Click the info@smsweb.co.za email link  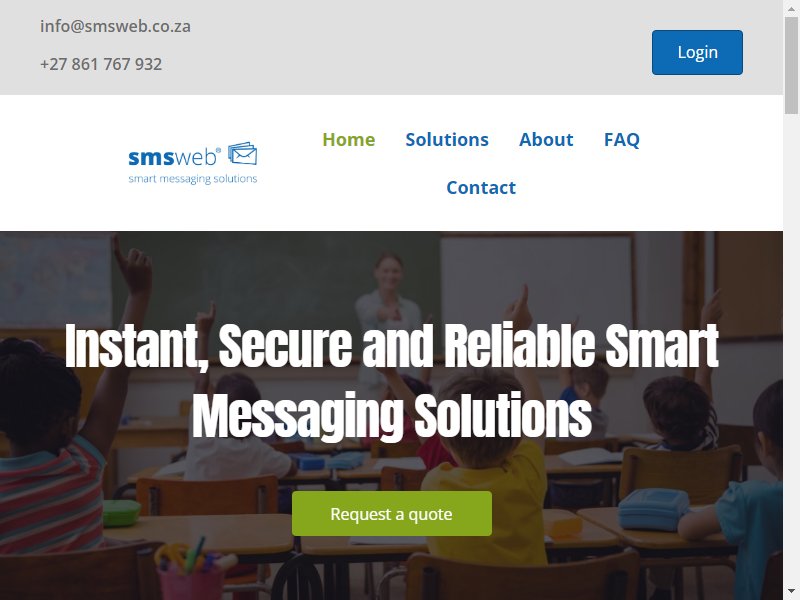coord(115,26)
